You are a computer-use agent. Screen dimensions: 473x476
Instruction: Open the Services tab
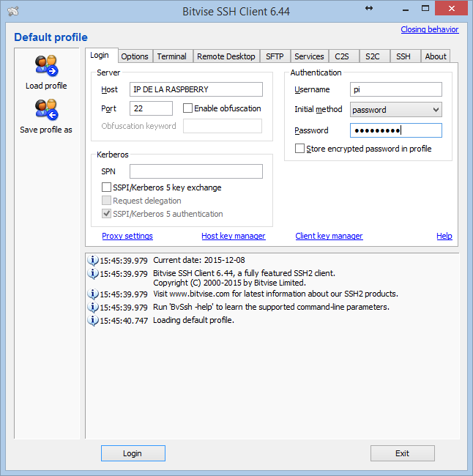309,56
